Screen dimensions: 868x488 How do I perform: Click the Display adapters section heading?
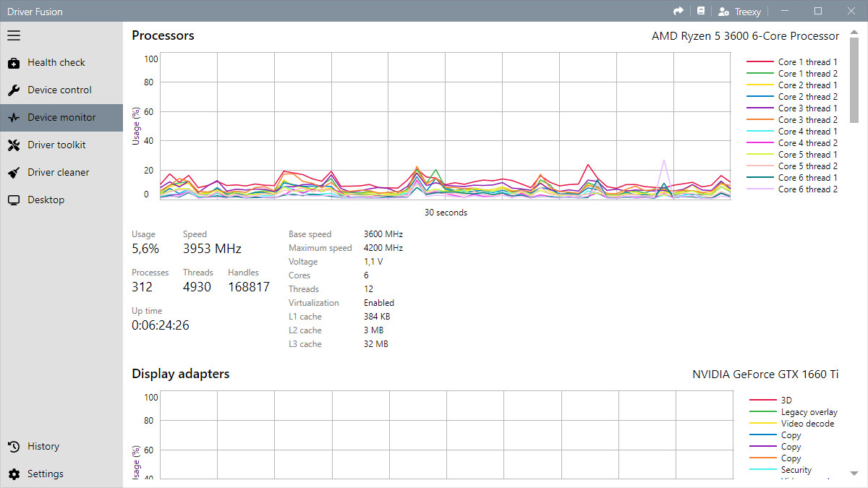coord(181,374)
